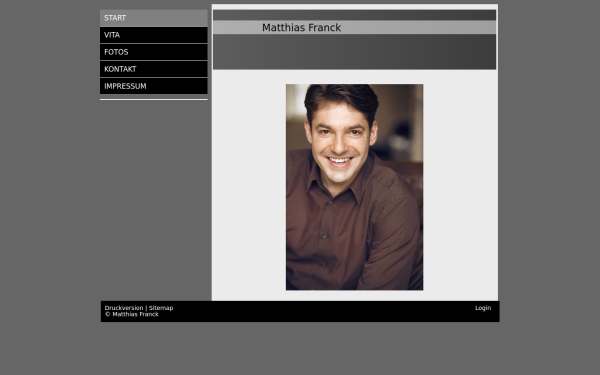The image size is (600, 375).
Task: Open the IMPRESSUM page
Action: [x=153, y=86]
